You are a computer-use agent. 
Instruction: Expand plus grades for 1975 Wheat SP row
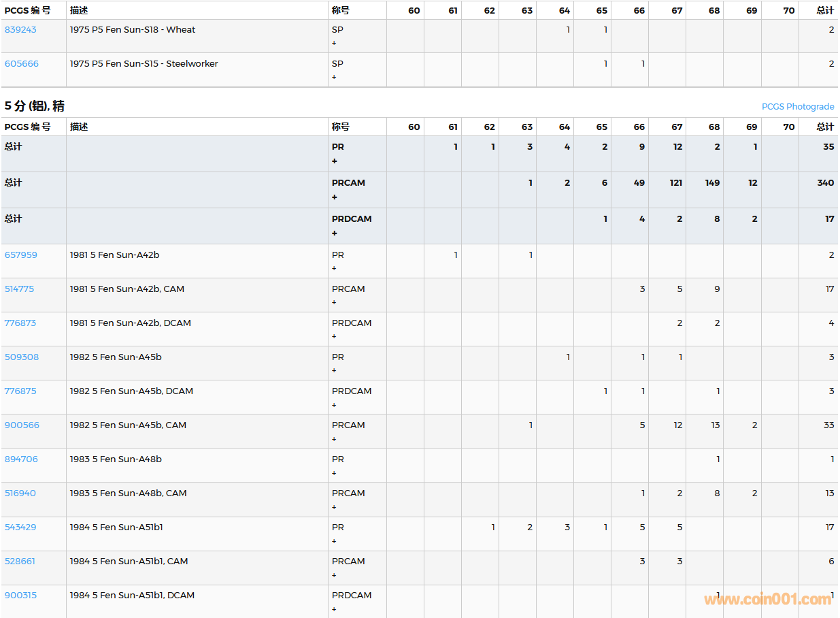(x=334, y=44)
